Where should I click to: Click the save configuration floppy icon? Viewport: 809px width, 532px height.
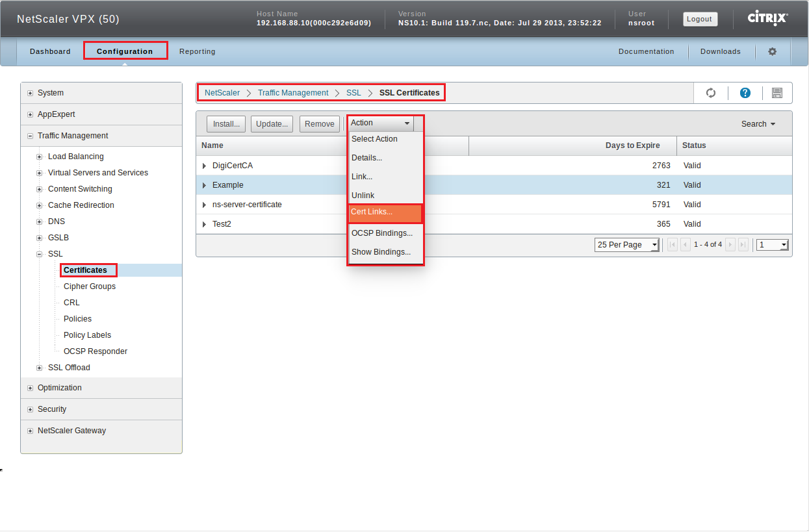(x=777, y=93)
